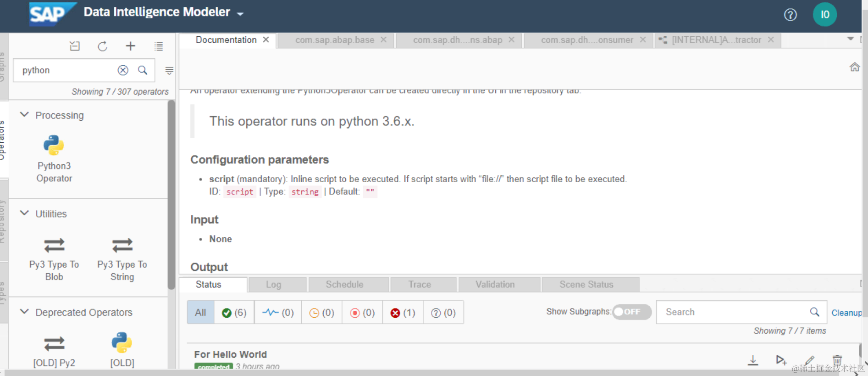Filter status by stopping (0)

[362, 313]
